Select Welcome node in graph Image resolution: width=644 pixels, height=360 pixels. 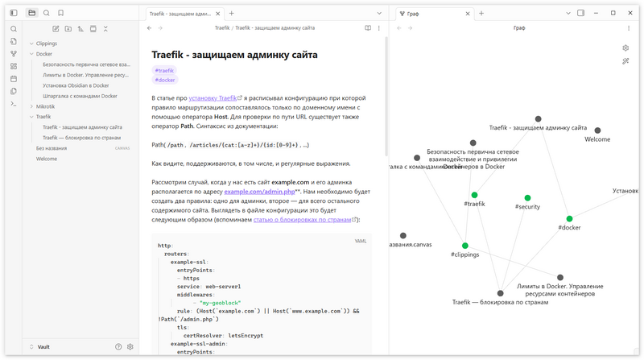597,130
